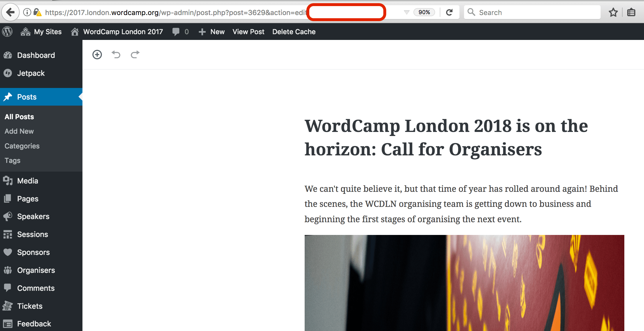
Task: Reload the page with the refresh icon
Action: tap(449, 12)
